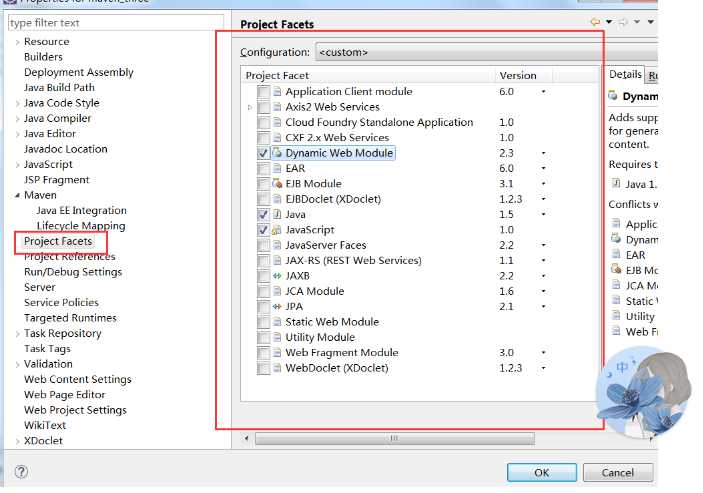Select Deployment Assembly in the tree
The width and height of the screenshot is (703, 493).
[x=78, y=72]
